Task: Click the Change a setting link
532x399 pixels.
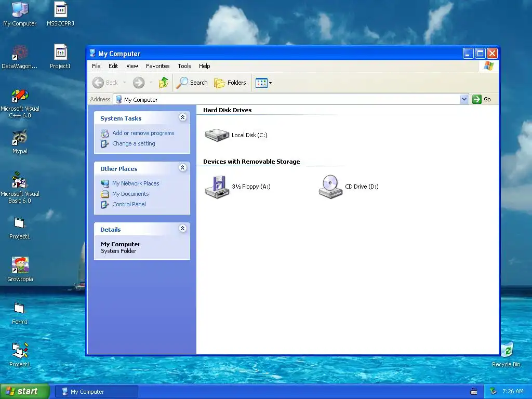Action: (134, 143)
